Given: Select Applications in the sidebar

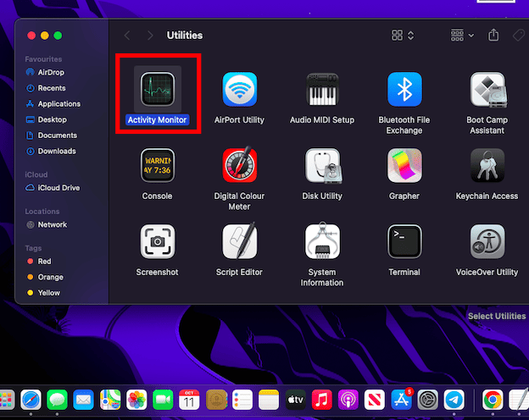Looking at the screenshot, I should tap(58, 104).
